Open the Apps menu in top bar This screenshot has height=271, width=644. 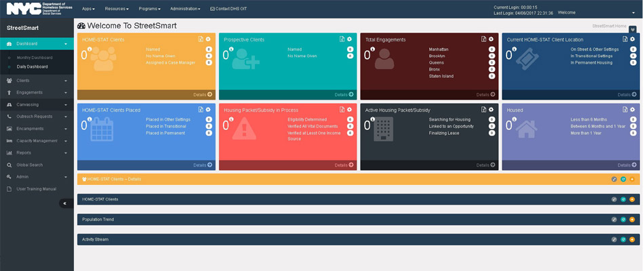coord(88,9)
